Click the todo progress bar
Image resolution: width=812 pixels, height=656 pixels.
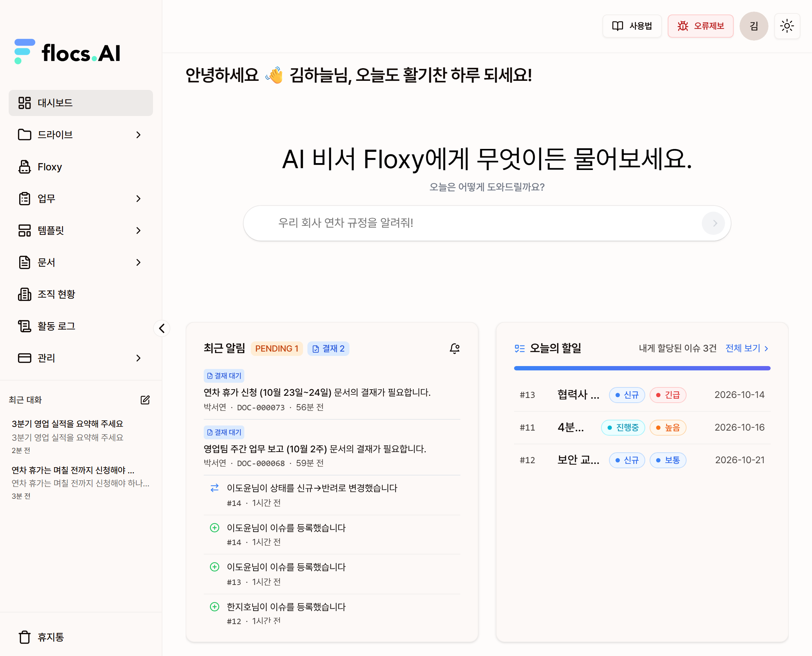[642, 368]
